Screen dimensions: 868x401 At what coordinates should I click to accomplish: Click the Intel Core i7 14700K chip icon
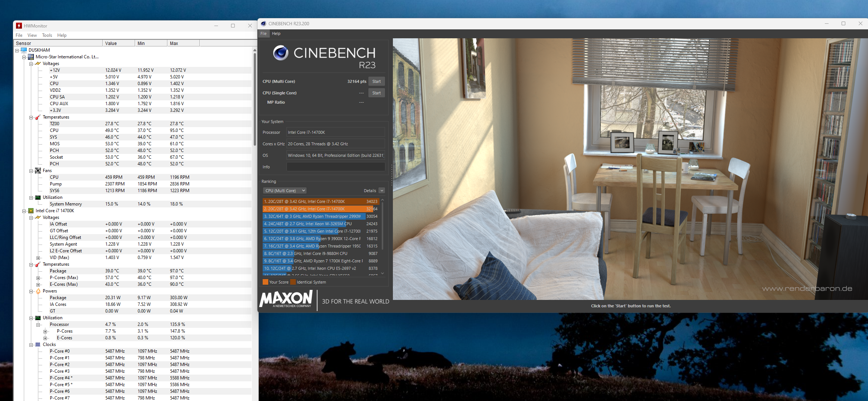click(x=31, y=211)
